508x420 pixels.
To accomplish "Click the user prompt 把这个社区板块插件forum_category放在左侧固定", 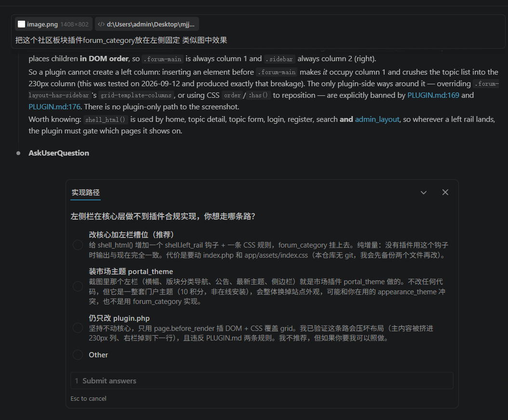I will pos(121,40).
